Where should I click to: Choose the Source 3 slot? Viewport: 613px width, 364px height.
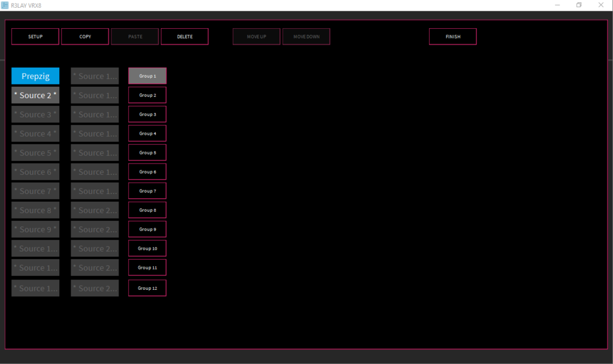point(35,114)
